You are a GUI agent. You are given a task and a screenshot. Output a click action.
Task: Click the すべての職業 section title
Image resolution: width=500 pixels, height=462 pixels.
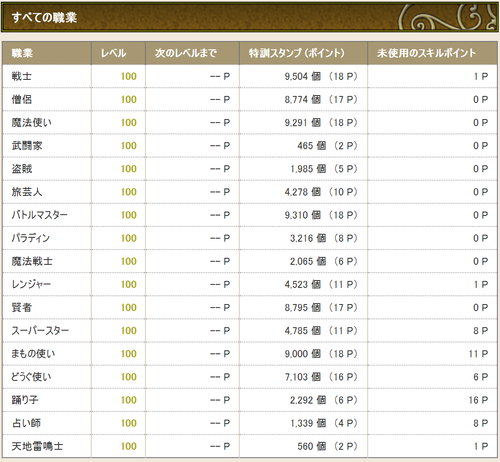click(44, 17)
